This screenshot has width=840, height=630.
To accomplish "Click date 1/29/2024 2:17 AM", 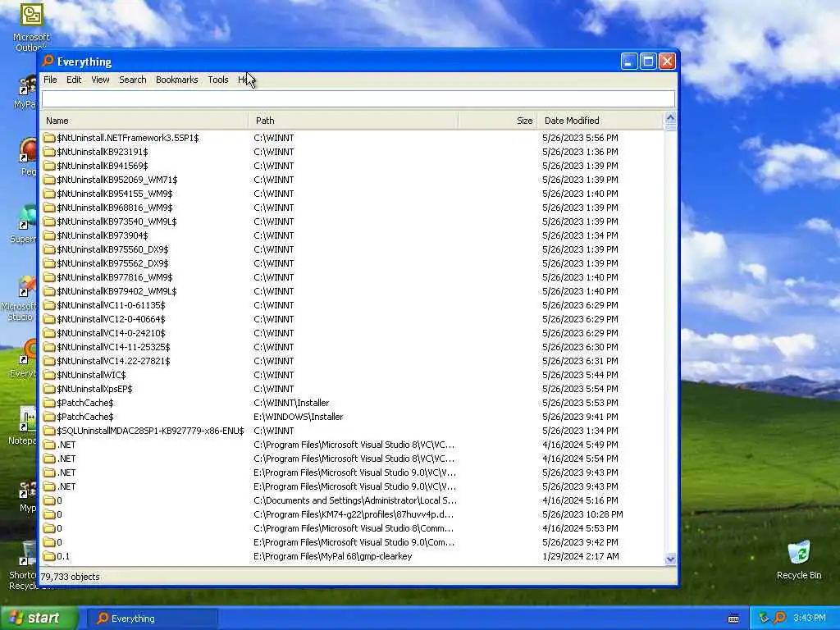I will tap(580, 556).
